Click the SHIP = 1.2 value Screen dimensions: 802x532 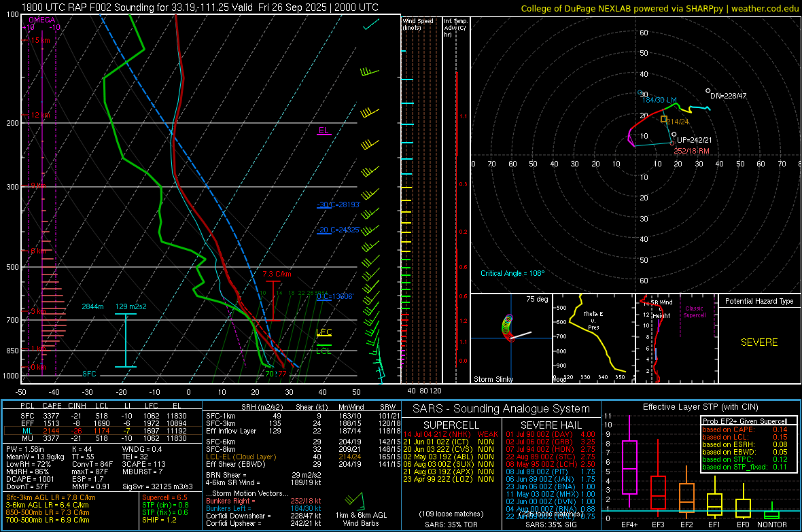point(159,520)
